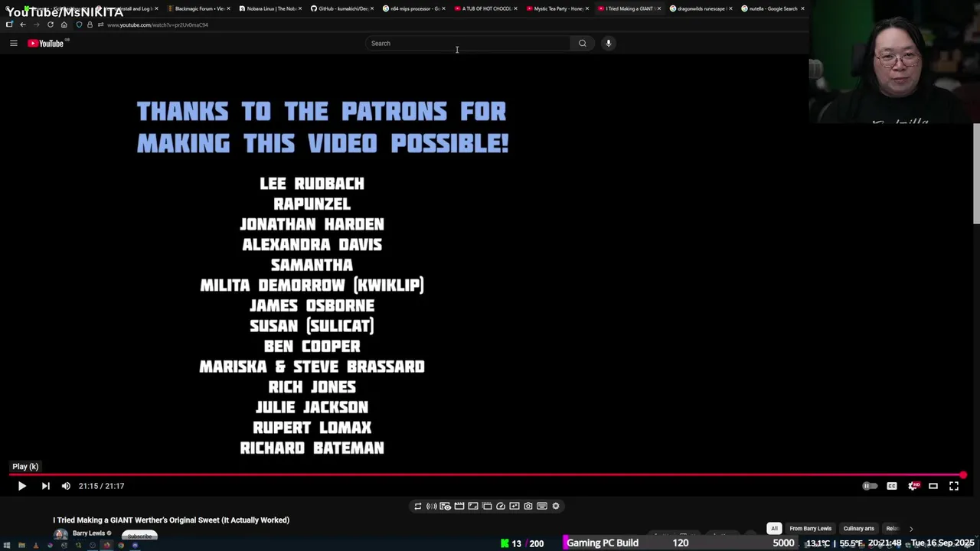Click the browser home icon
Image resolution: width=980 pixels, height=551 pixels.
coord(64,24)
